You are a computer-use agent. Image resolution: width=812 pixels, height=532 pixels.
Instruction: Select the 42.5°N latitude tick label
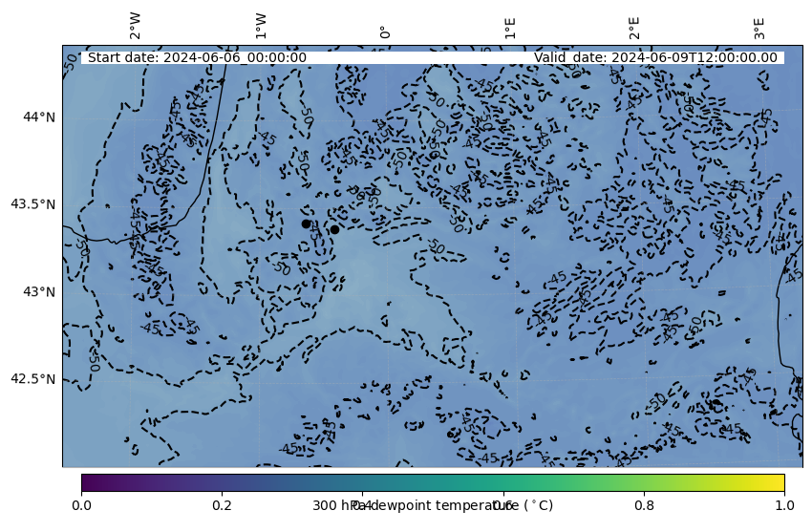coord(32,379)
